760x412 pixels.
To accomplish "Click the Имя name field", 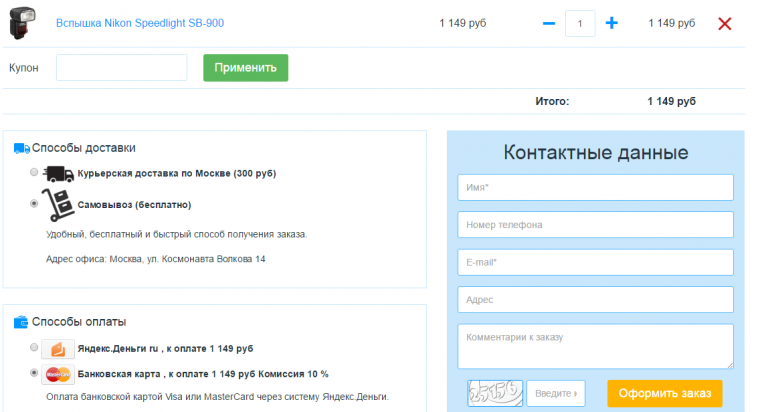I will point(595,188).
